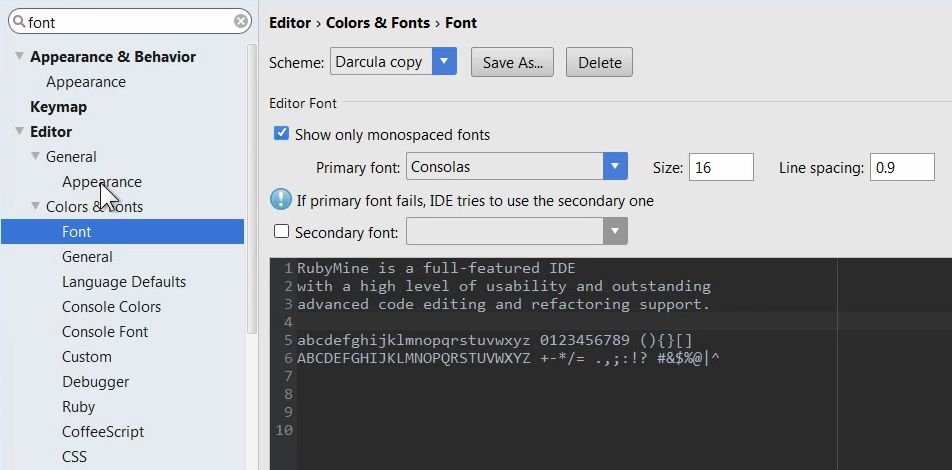Image resolution: width=952 pixels, height=470 pixels.
Task: Open Console Colors settings
Action: (111, 307)
